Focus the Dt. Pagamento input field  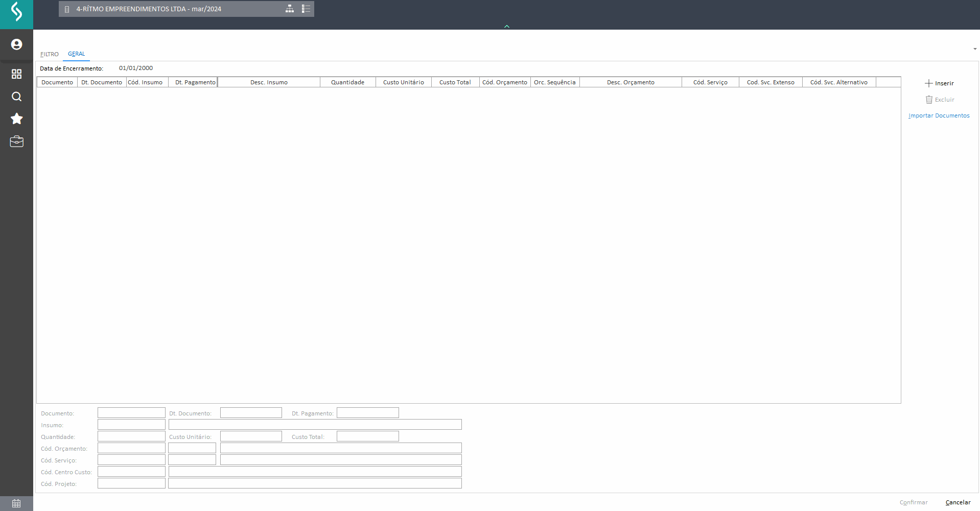[368, 413]
